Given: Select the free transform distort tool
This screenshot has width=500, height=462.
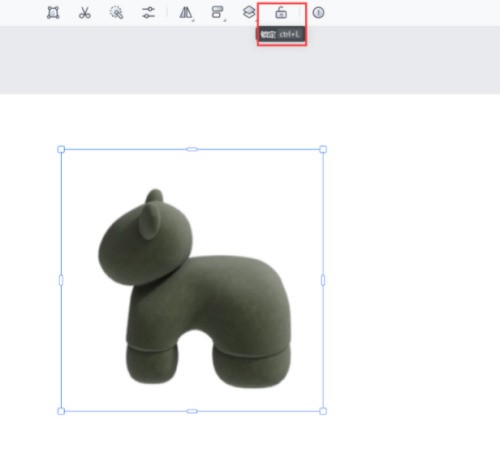Looking at the screenshot, I should coord(53,13).
